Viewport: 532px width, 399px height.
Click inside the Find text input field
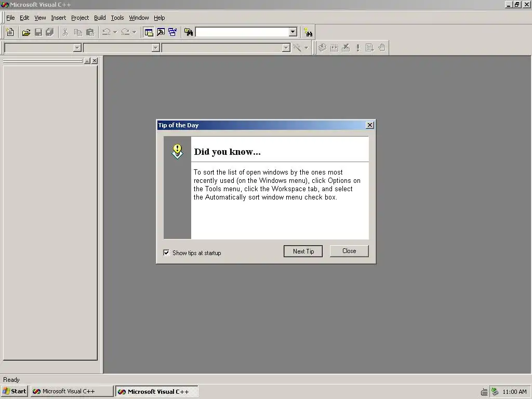pyautogui.click(x=242, y=32)
